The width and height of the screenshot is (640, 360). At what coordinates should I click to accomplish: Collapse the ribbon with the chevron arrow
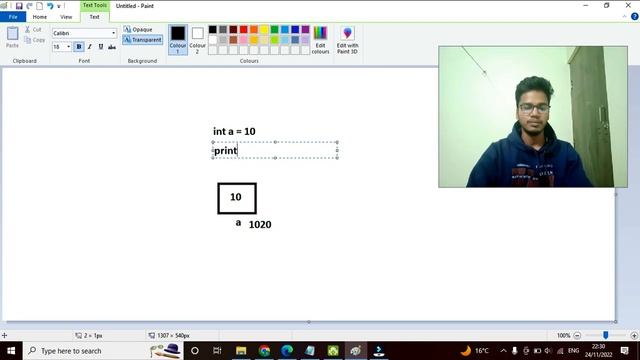point(624,17)
